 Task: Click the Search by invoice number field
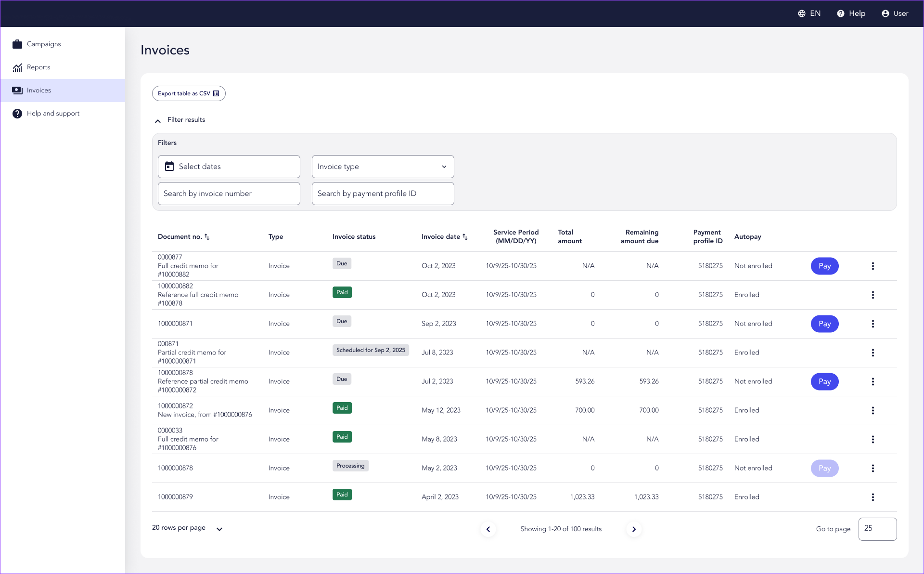coord(229,194)
